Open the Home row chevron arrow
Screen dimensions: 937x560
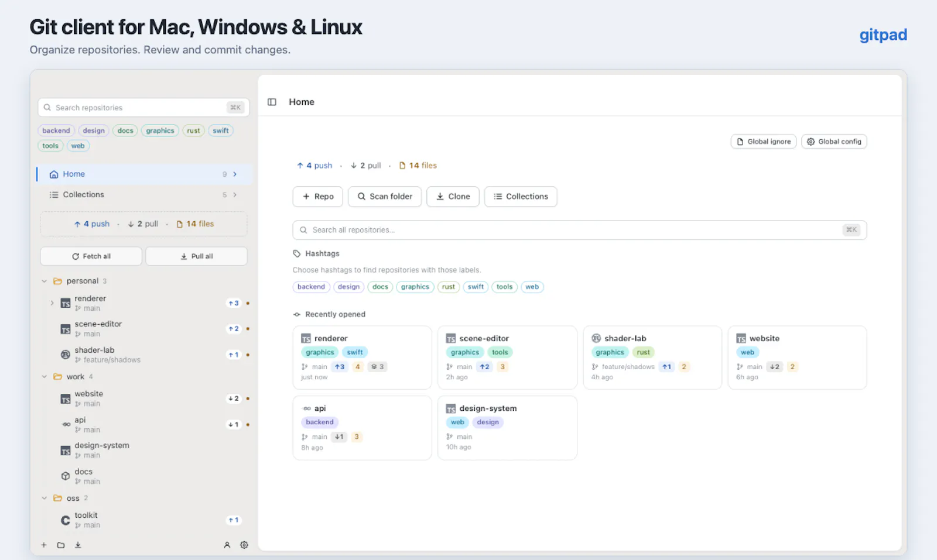(x=235, y=174)
